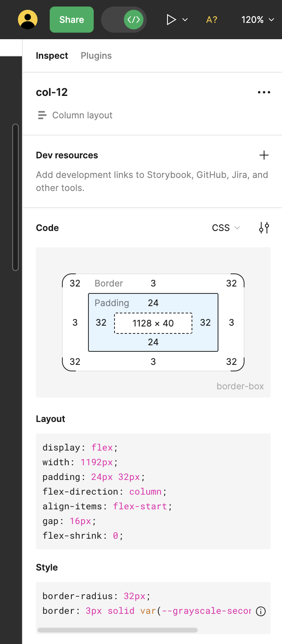Click the vertical scrollbar on left edge
The image size is (282, 644).
(x=15, y=197)
